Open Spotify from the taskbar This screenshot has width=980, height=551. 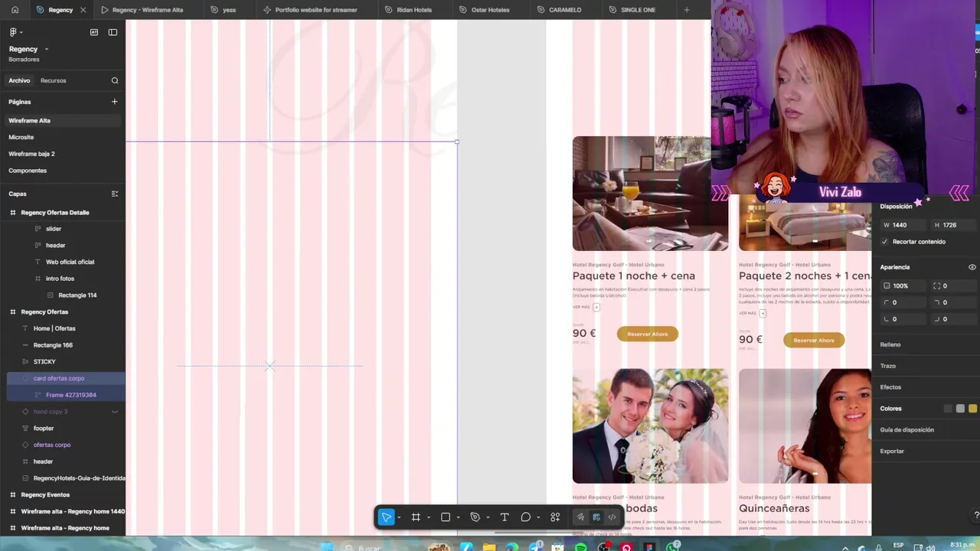[581, 546]
